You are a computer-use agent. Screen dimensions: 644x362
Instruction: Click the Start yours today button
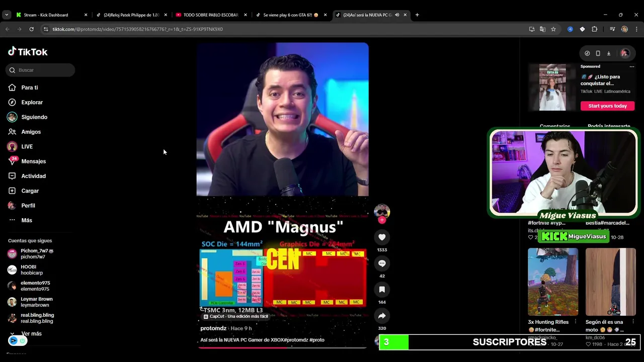point(607,106)
